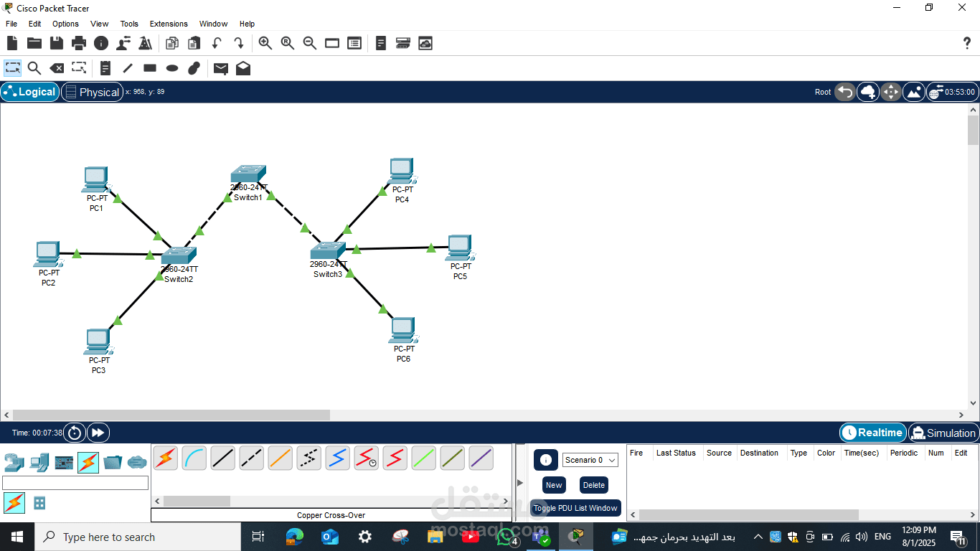Viewport: 980px width, 551px height.
Task: Select the Delete tool in the toolbar
Action: point(57,68)
